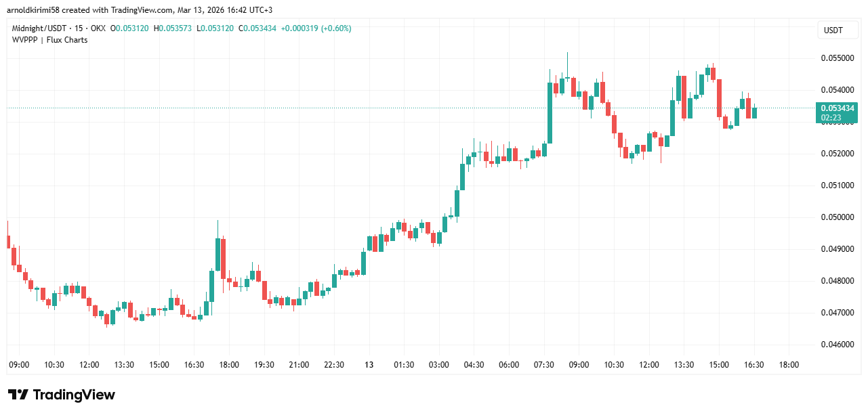Viewport: 868px width, 415px height.
Task: Click the +0.60% change value
Action: [336, 28]
